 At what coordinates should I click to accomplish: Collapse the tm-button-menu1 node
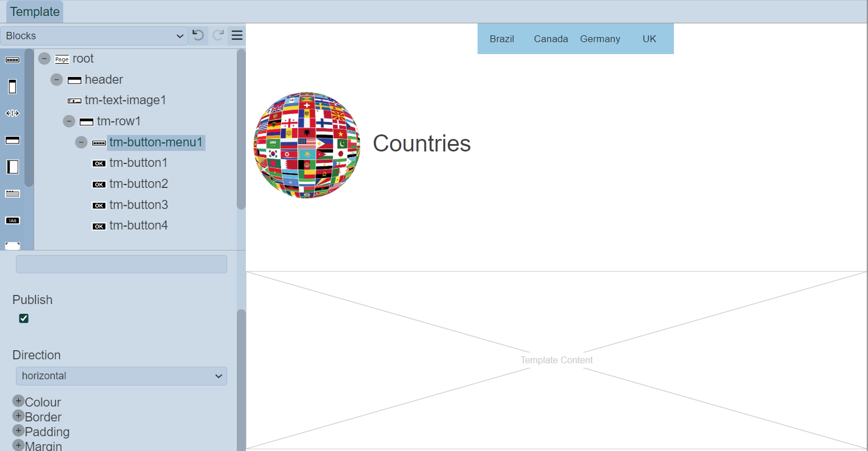click(x=81, y=142)
